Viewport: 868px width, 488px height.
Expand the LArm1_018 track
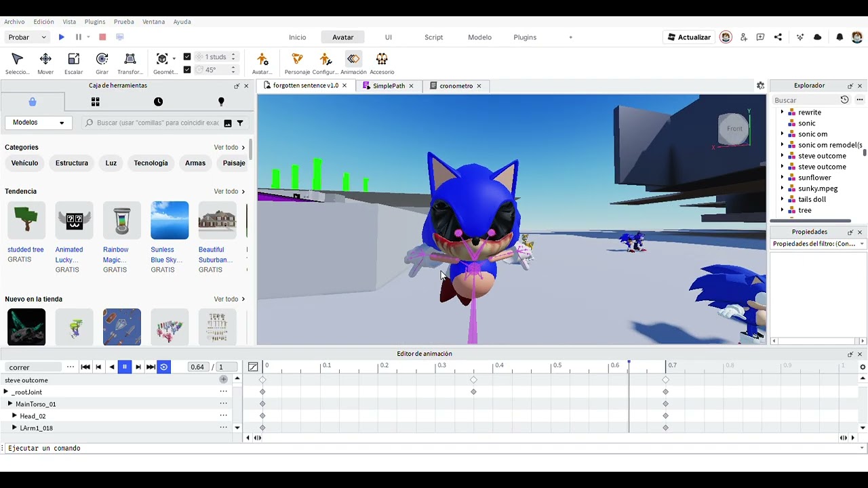point(14,428)
